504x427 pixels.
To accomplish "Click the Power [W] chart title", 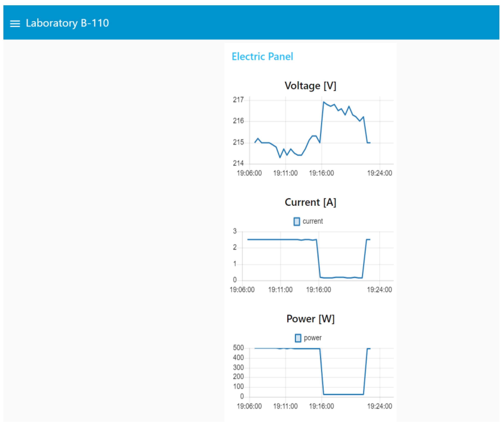I will pos(310,319).
